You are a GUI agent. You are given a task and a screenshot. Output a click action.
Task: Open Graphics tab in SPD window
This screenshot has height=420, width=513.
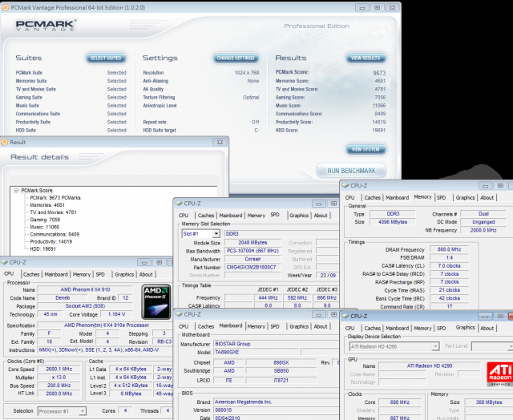tap(299, 216)
